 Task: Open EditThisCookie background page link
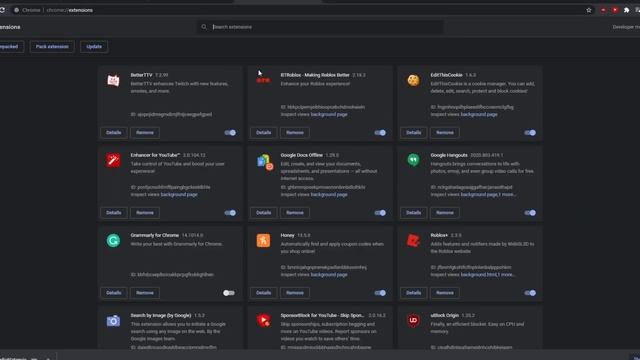[479, 115]
